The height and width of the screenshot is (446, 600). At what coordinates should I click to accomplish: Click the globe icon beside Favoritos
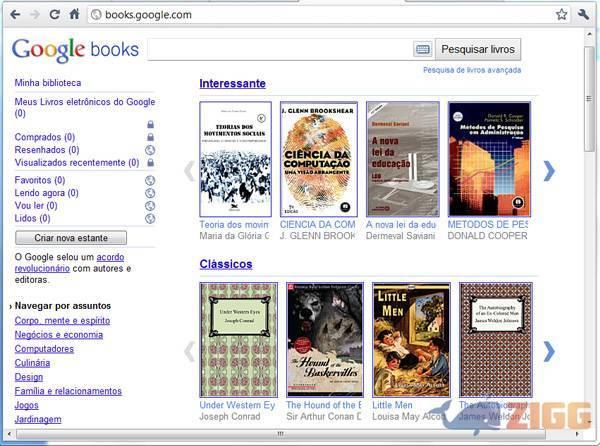150,181
